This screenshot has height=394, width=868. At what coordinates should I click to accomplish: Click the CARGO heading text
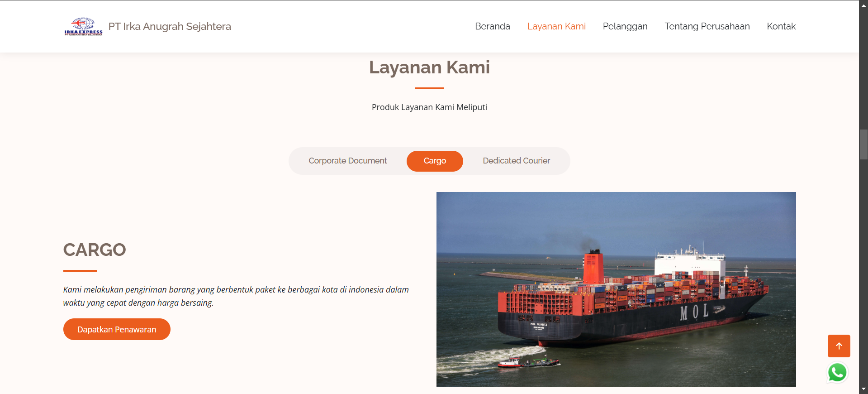tap(95, 250)
